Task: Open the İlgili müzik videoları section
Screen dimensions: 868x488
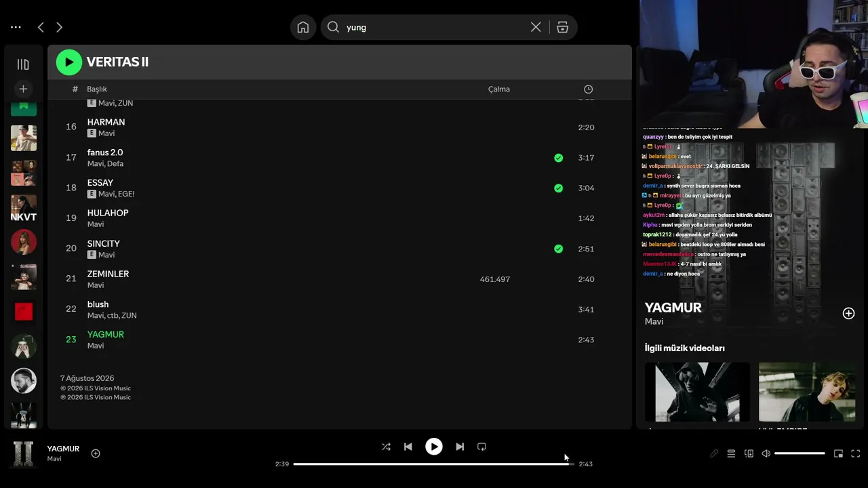Action: (x=685, y=348)
